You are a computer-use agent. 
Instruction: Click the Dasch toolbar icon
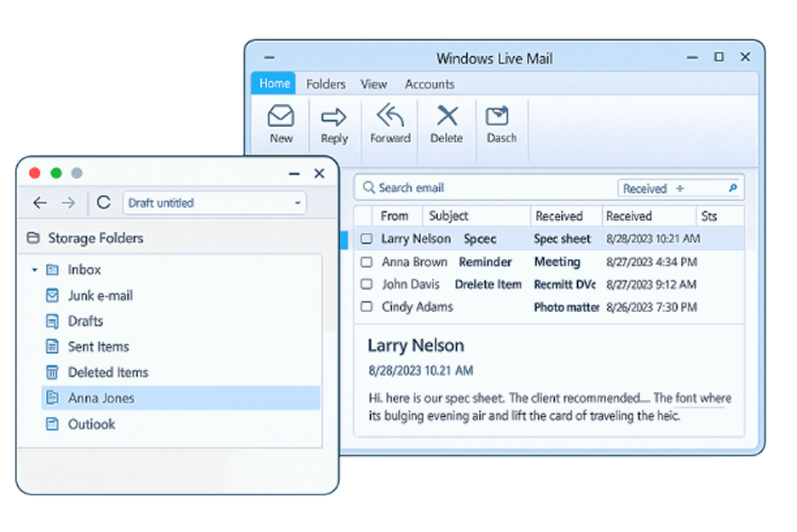click(x=497, y=116)
